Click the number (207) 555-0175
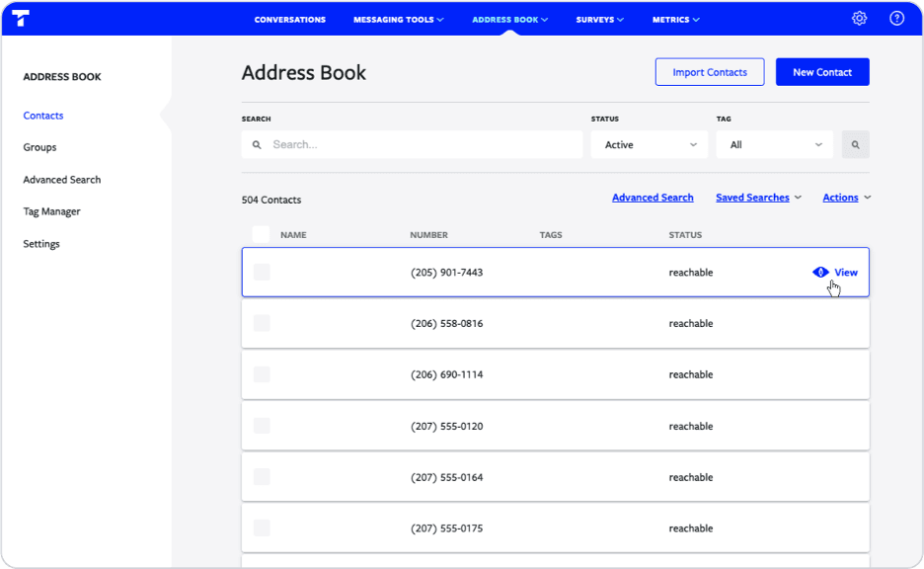The height and width of the screenshot is (569, 924). click(x=446, y=528)
